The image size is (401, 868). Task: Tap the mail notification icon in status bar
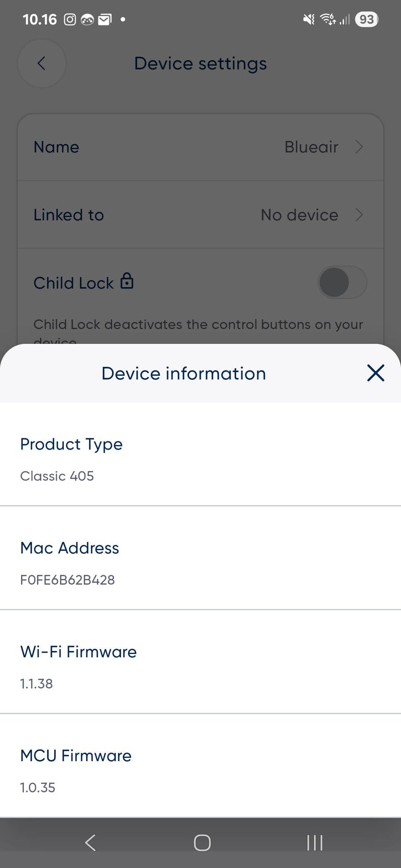coord(104,20)
